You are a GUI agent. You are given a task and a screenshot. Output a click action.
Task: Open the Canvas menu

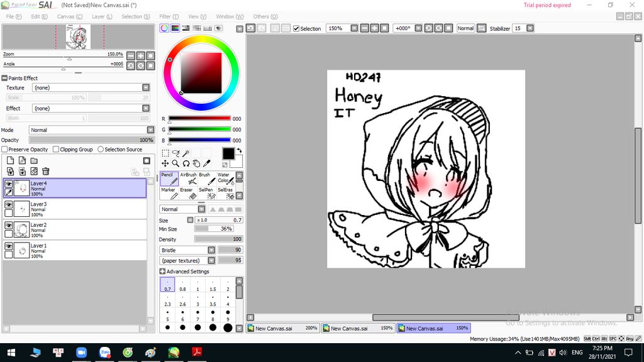pyautogui.click(x=69, y=16)
